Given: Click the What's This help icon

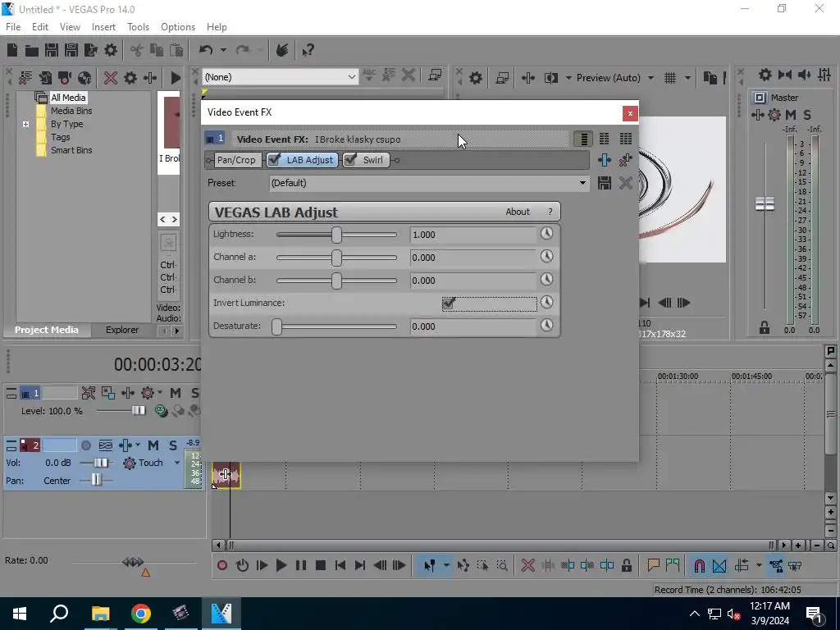Looking at the screenshot, I should pyautogui.click(x=308, y=50).
